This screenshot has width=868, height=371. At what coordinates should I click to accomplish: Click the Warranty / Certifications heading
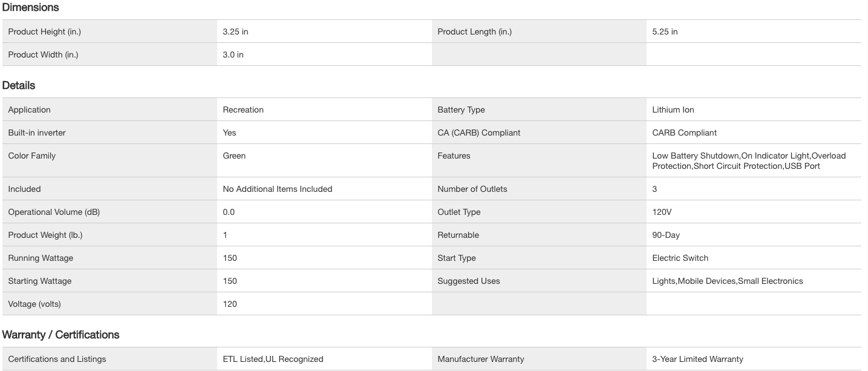coord(60,335)
